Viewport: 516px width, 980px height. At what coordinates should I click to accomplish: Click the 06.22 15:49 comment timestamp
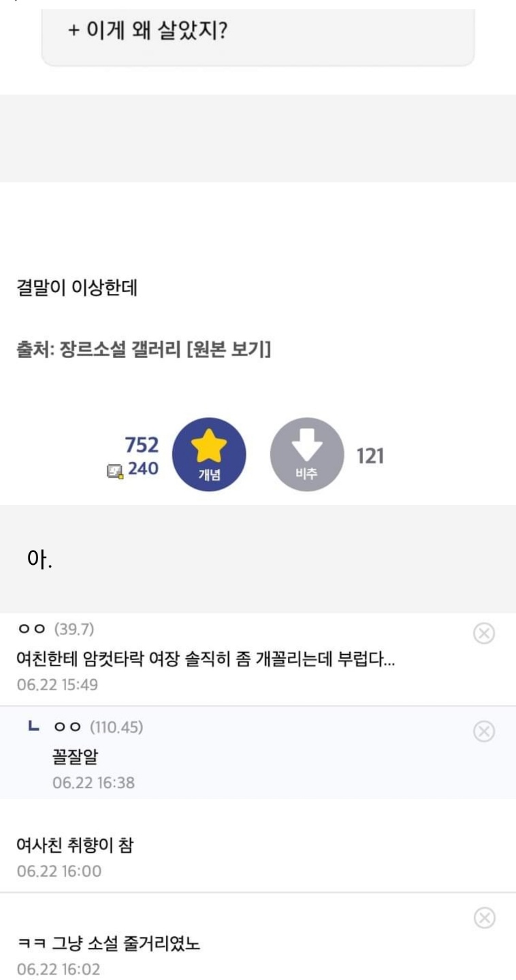tap(57, 685)
